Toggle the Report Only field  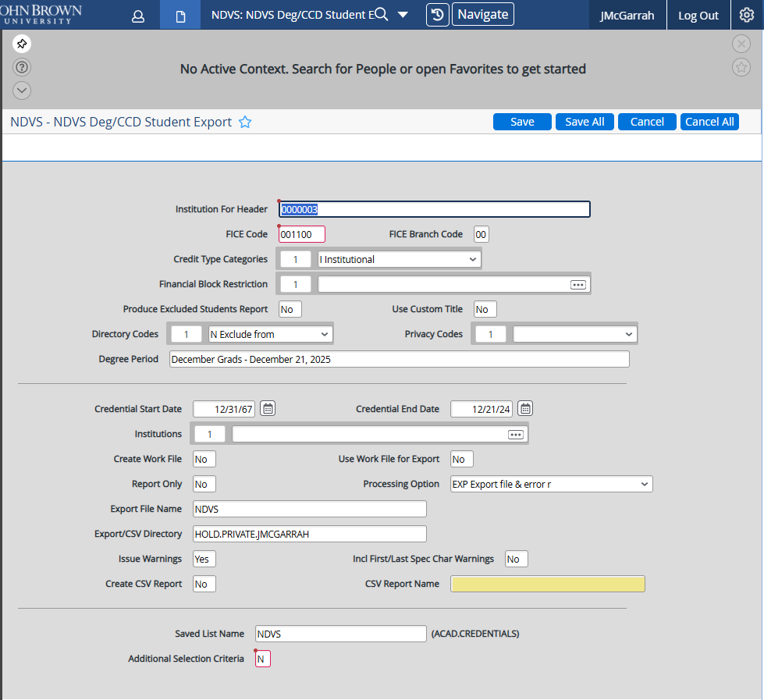click(x=204, y=484)
